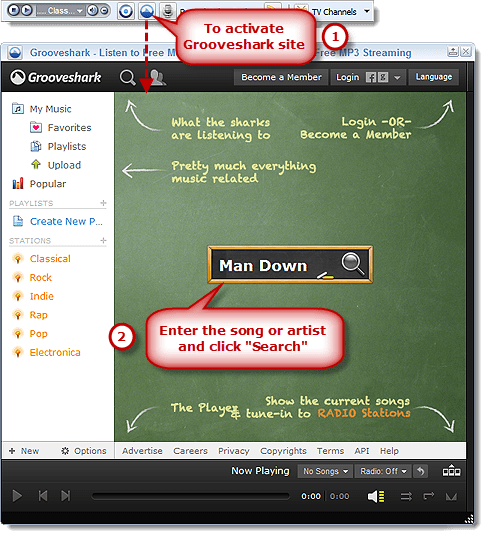Click the microphone icon in toolbar
Screen dimensions: 500x555
pos(168,11)
